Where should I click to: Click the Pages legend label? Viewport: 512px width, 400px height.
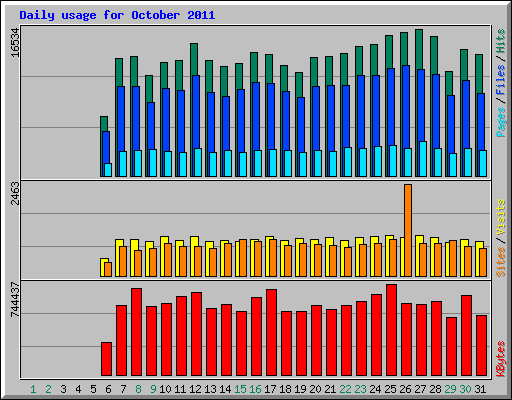(x=501, y=122)
